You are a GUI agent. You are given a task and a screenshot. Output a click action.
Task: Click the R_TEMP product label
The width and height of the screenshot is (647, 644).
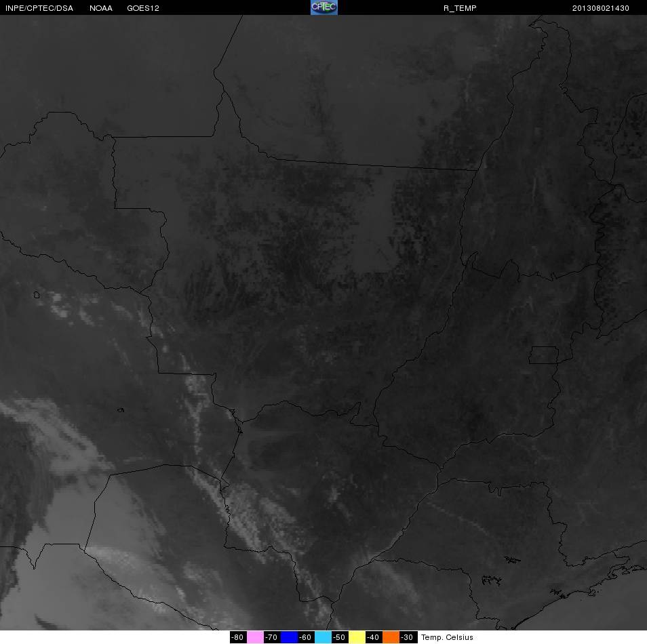pos(460,8)
